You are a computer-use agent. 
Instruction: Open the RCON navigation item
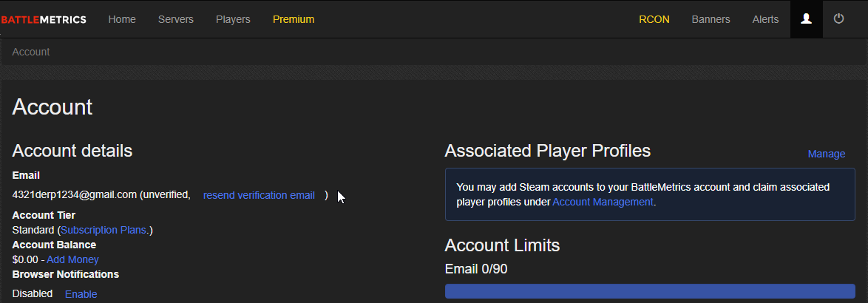coord(654,19)
